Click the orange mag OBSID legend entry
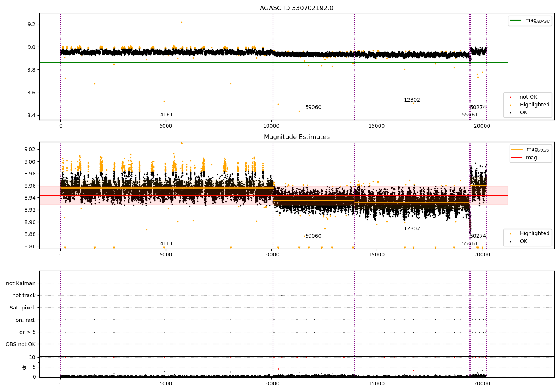This screenshot has width=560, height=392. [517, 149]
